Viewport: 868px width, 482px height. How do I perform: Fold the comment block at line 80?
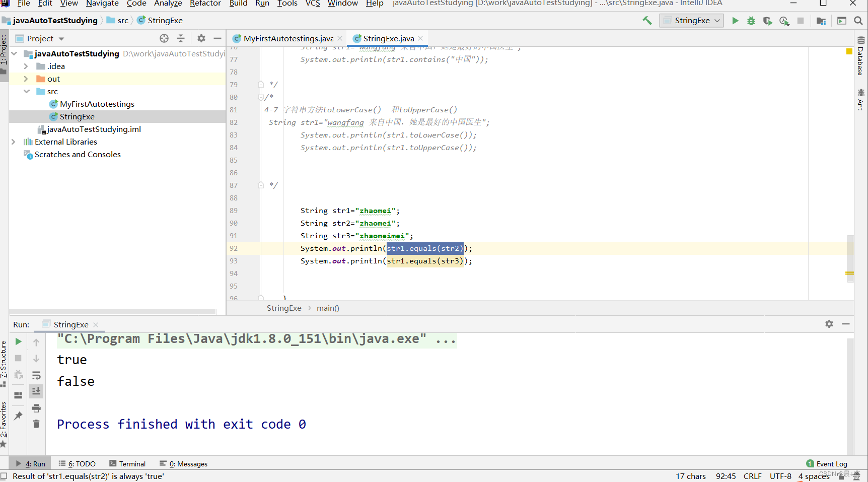click(x=261, y=97)
